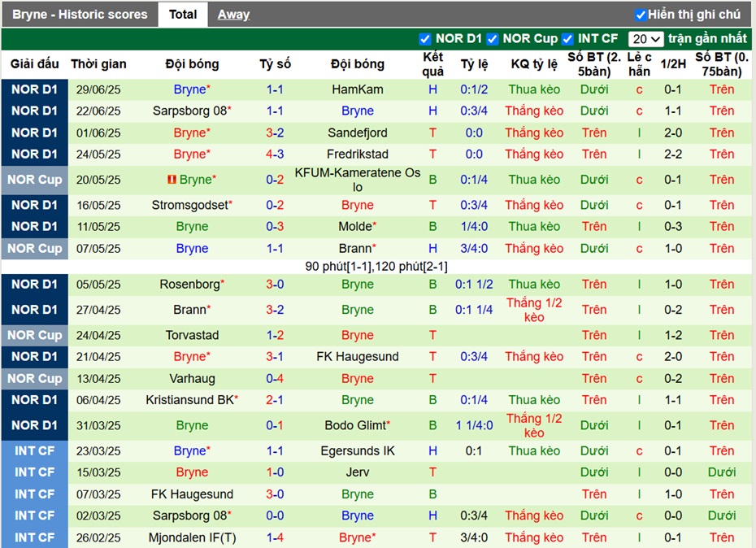Click the Egersunds IK team name
This screenshot has height=548, width=756.
[x=357, y=451]
